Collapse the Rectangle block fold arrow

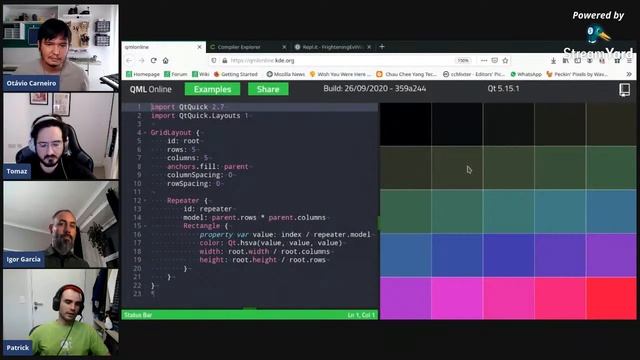144,226
